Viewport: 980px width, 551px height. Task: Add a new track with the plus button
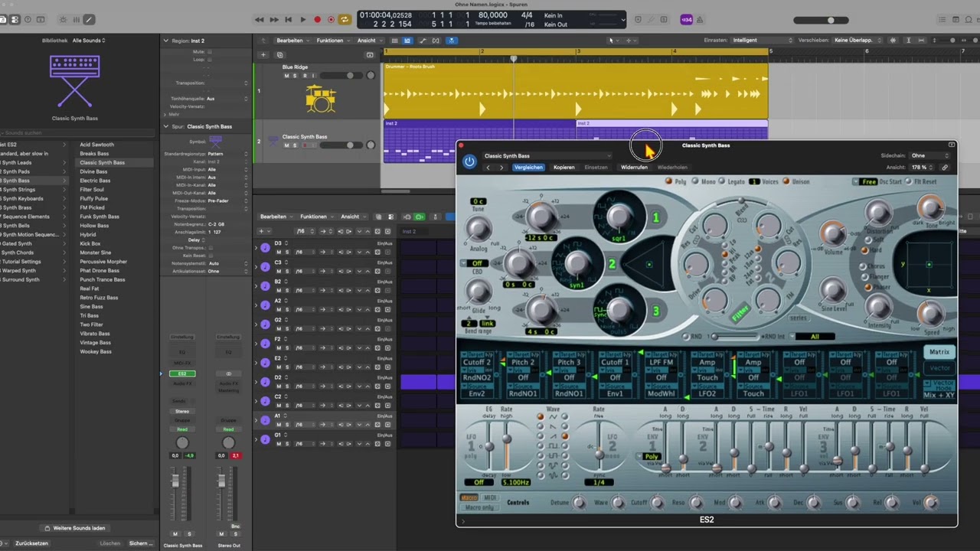[x=263, y=55]
